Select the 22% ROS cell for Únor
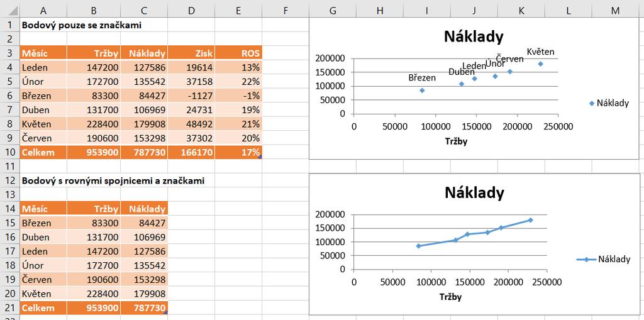The height and width of the screenshot is (320, 644). coord(238,82)
